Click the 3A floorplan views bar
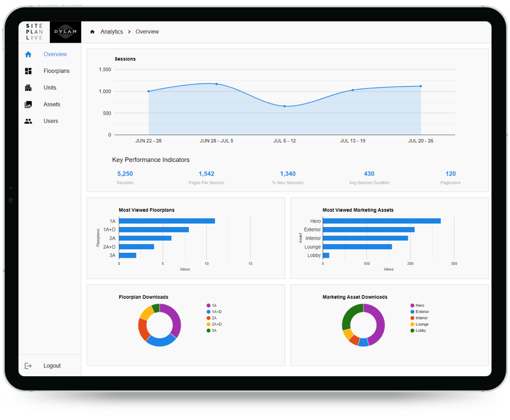The height and width of the screenshot is (420, 510). [x=127, y=255]
